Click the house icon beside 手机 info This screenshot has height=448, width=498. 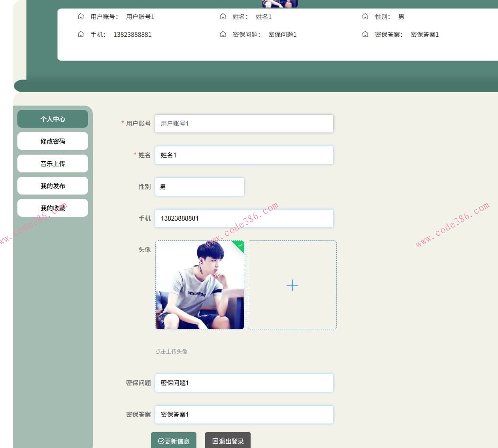point(81,34)
